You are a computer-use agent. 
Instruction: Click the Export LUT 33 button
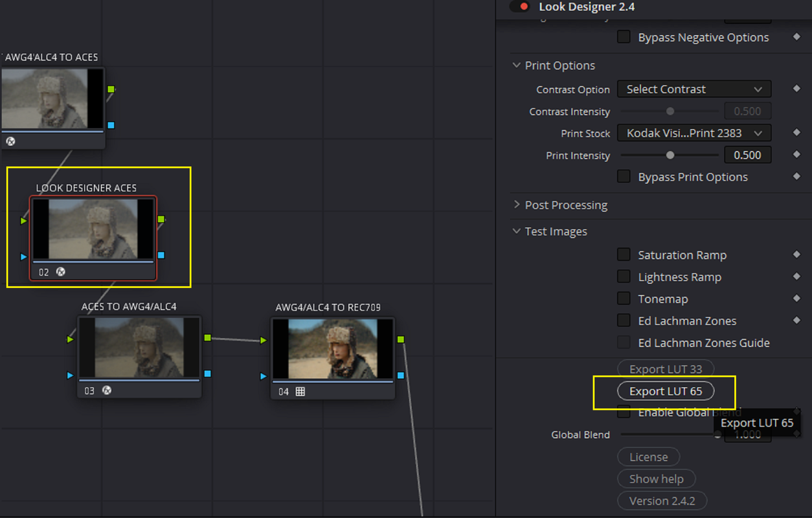(x=666, y=369)
